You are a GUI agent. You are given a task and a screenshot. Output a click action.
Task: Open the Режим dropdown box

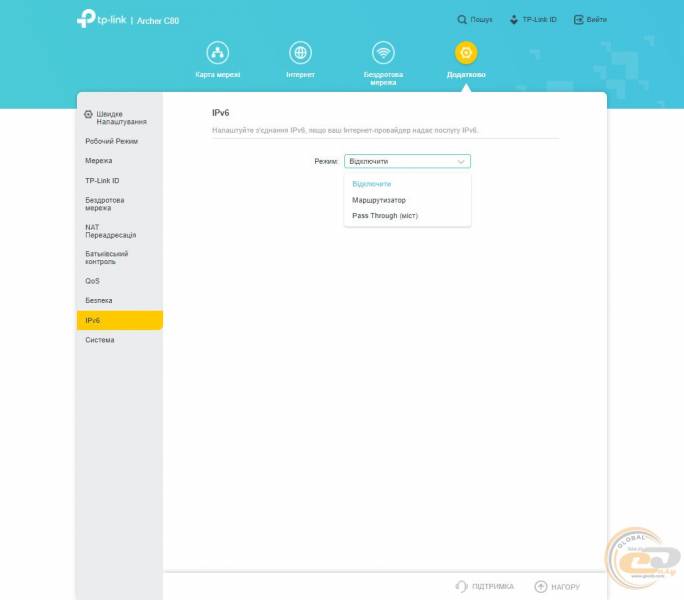point(407,161)
